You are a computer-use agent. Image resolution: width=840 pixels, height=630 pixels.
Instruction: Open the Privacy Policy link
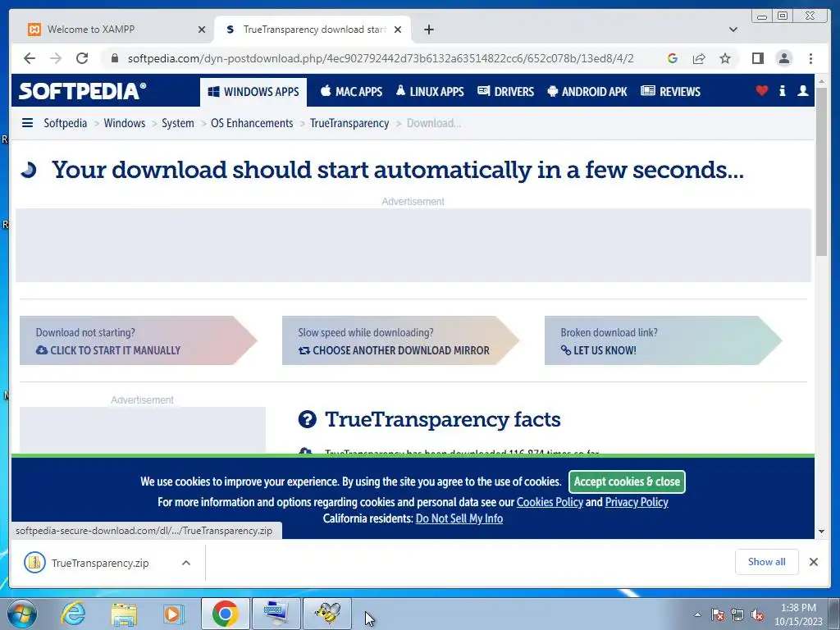point(637,503)
